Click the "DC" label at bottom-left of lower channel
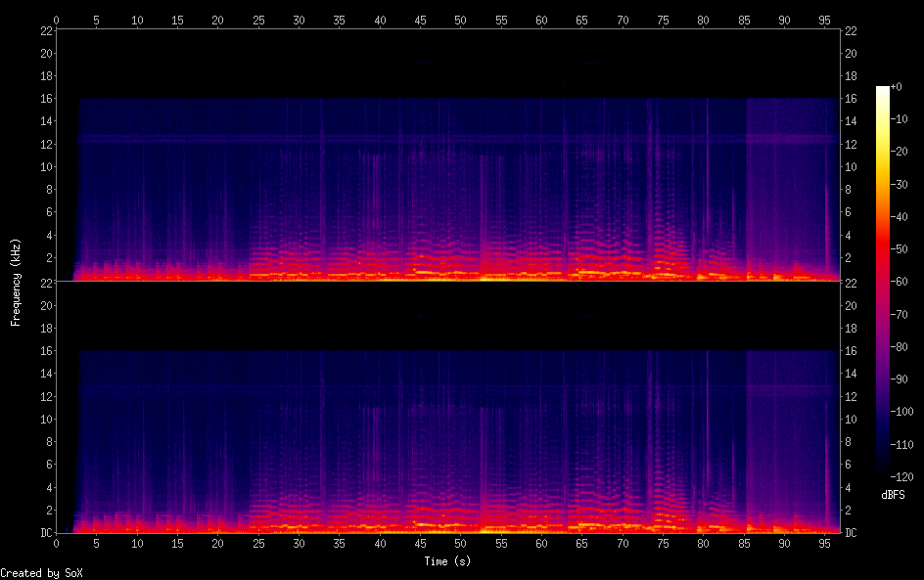The width and height of the screenshot is (924, 580). pos(45,533)
